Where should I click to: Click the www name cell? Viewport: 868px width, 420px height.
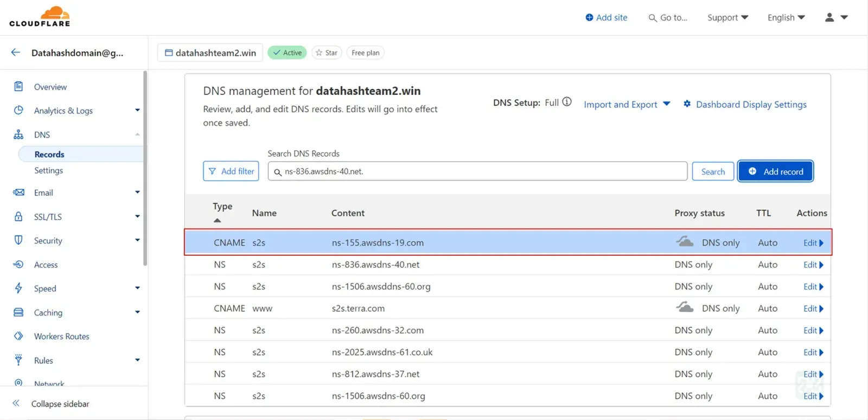[262, 308]
